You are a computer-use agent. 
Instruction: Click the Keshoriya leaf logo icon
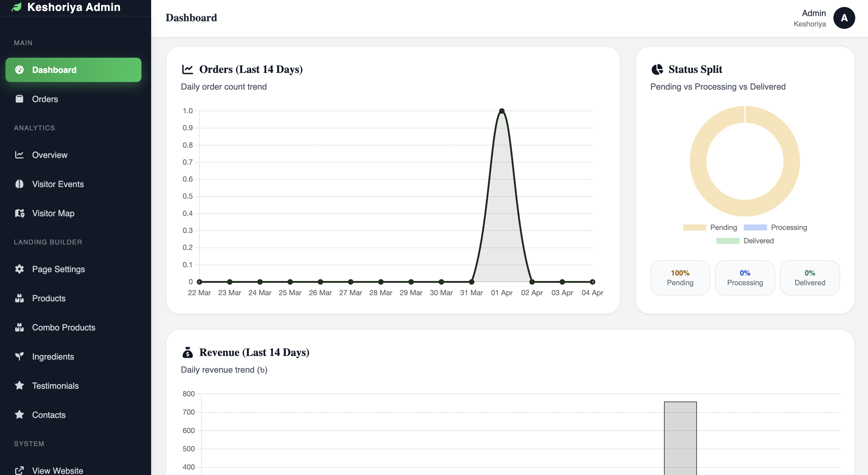[x=16, y=7]
